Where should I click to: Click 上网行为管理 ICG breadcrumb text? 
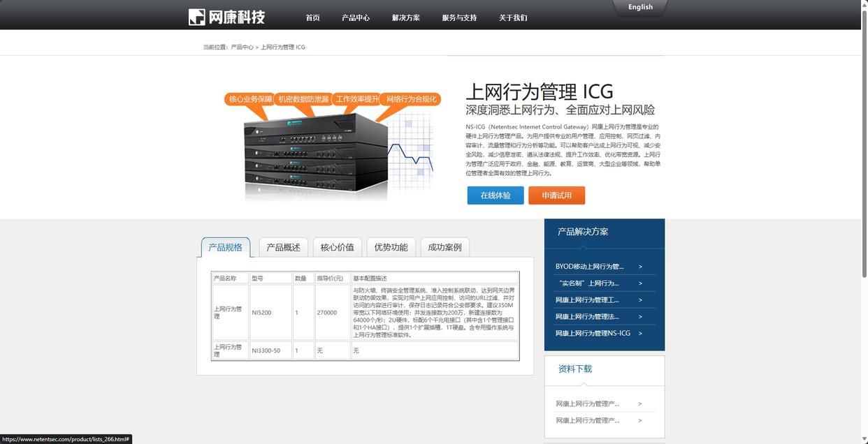tap(283, 47)
